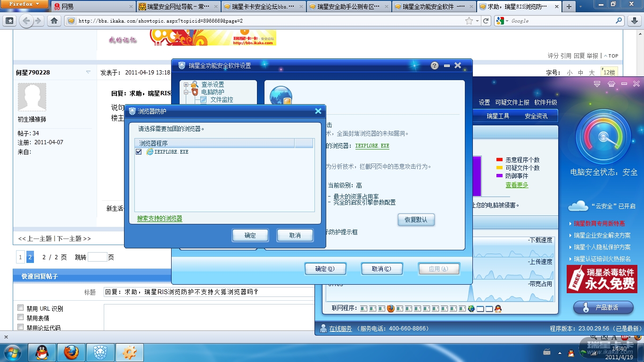Collapse the 电脑防护 tree node

186,92
